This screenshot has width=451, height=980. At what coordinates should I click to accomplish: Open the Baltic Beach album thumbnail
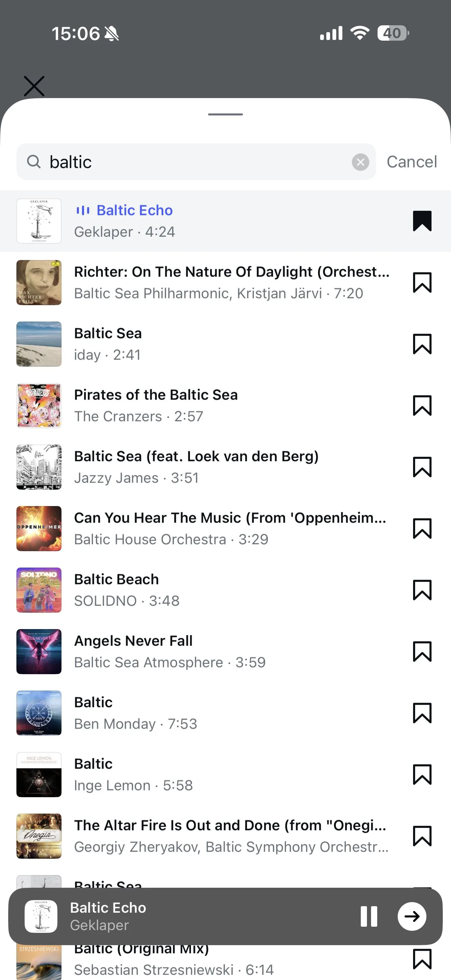39,590
